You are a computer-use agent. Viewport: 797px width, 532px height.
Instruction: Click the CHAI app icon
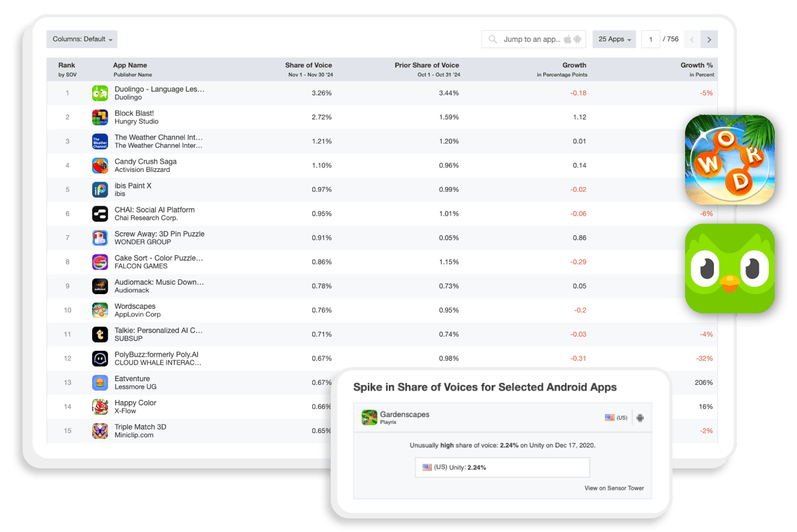point(100,214)
